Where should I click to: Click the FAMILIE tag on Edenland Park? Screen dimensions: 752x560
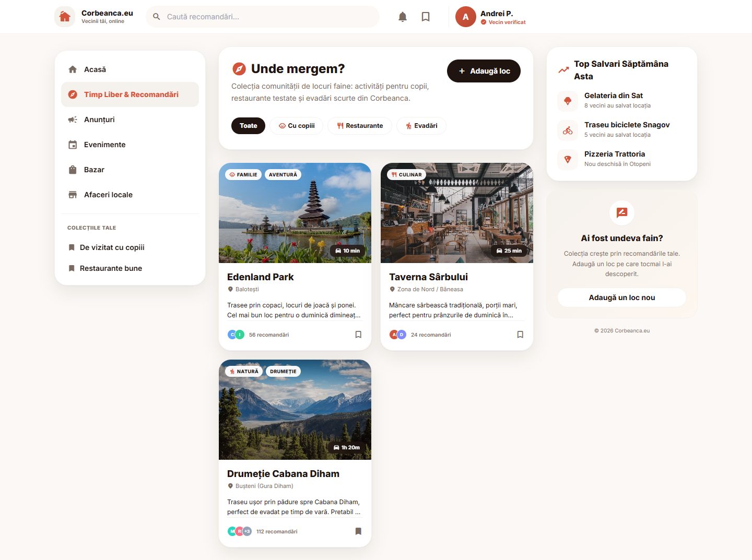click(243, 175)
